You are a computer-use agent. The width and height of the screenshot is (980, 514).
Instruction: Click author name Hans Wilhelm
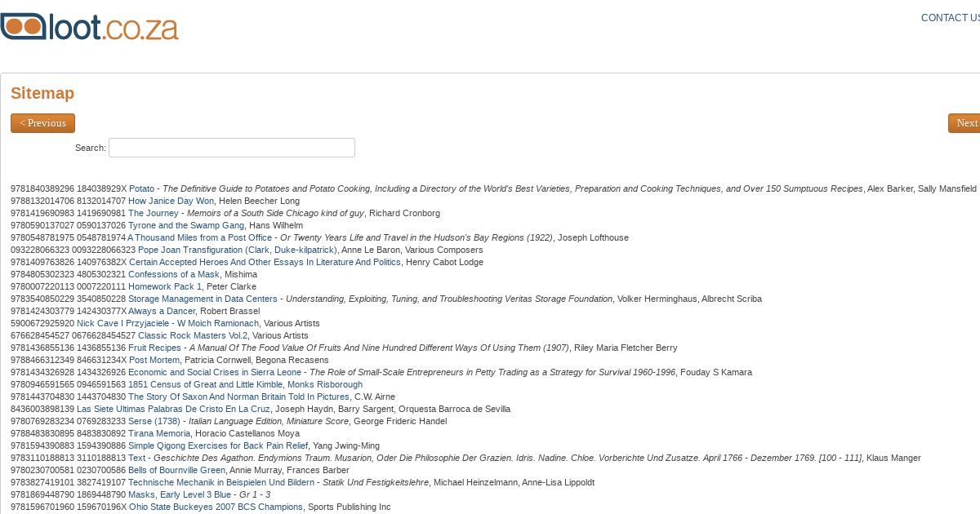click(x=276, y=225)
